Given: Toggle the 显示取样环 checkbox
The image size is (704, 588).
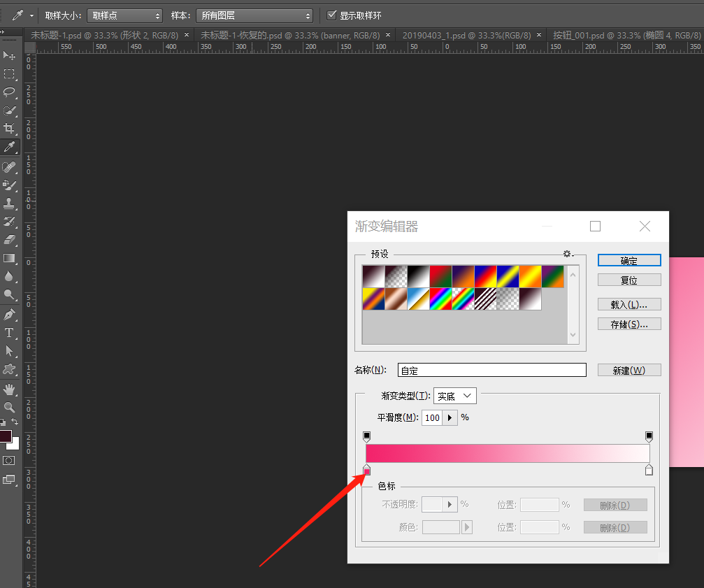Looking at the screenshot, I should click(332, 15).
